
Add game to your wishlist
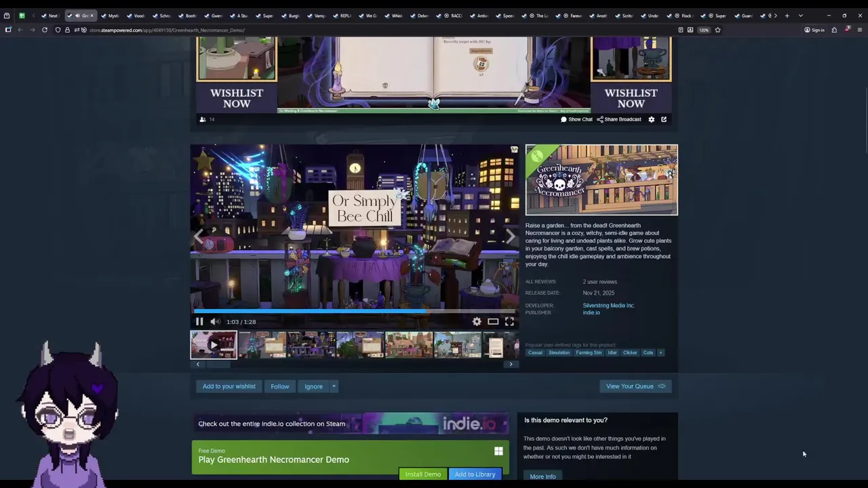pos(229,386)
